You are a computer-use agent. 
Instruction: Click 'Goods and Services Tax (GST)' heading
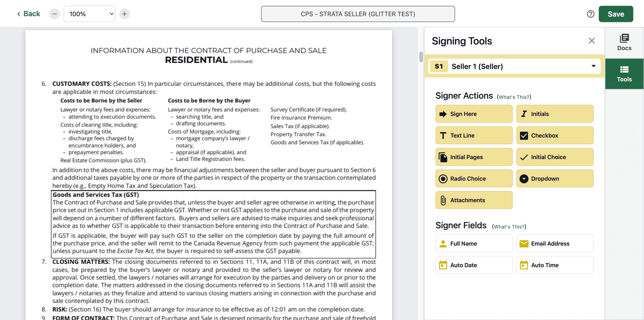pos(96,195)
